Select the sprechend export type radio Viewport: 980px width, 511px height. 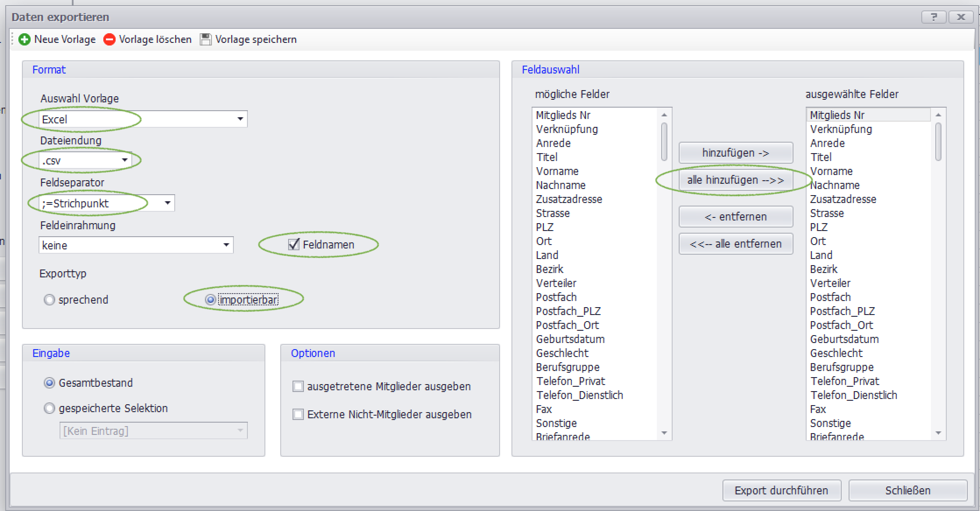(49, 300)
